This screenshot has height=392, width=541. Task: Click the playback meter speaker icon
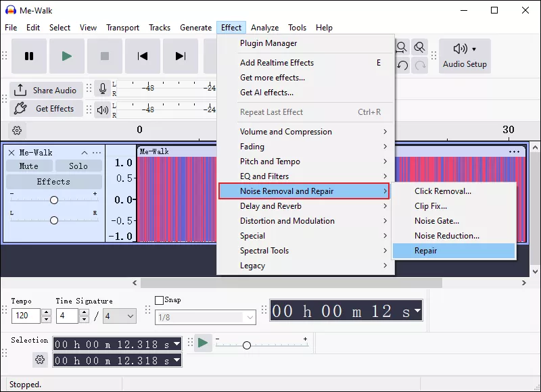click(103, 110)
